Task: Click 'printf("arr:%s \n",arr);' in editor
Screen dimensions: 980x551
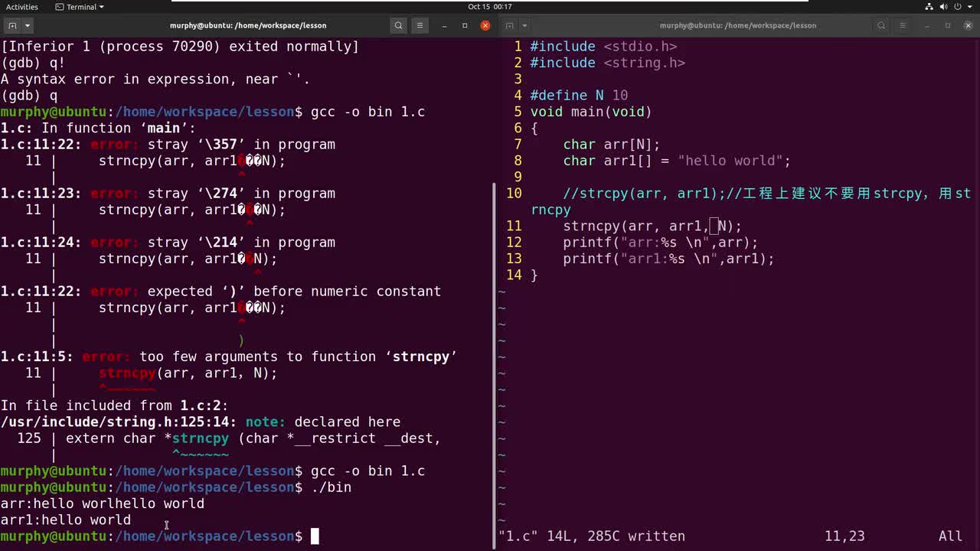Action: pos(661,243)
